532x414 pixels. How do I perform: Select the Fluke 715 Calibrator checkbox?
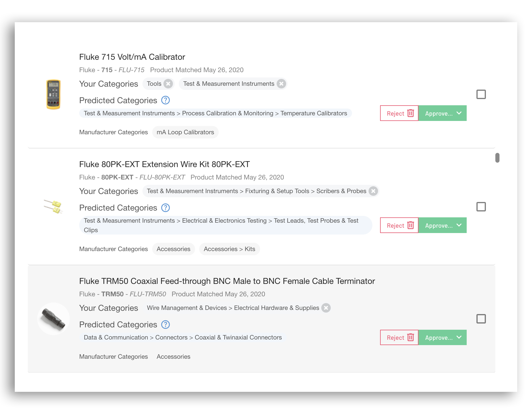pyautogui.click(x=481, y=94)
